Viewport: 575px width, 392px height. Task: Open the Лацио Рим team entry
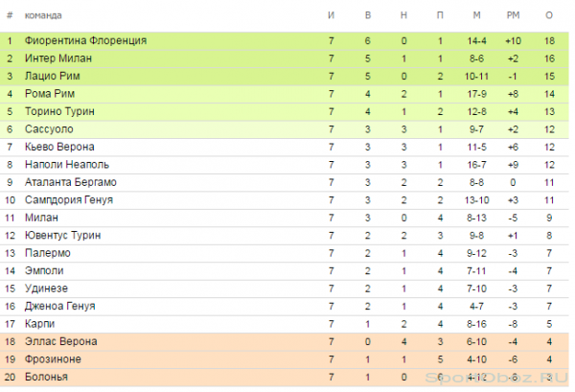(52, 77)
